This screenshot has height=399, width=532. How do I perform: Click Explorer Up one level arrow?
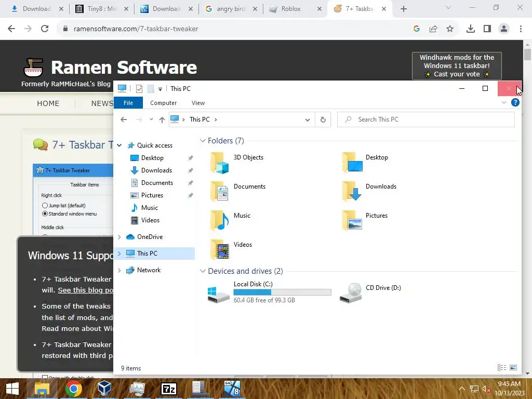coord(162,119)
